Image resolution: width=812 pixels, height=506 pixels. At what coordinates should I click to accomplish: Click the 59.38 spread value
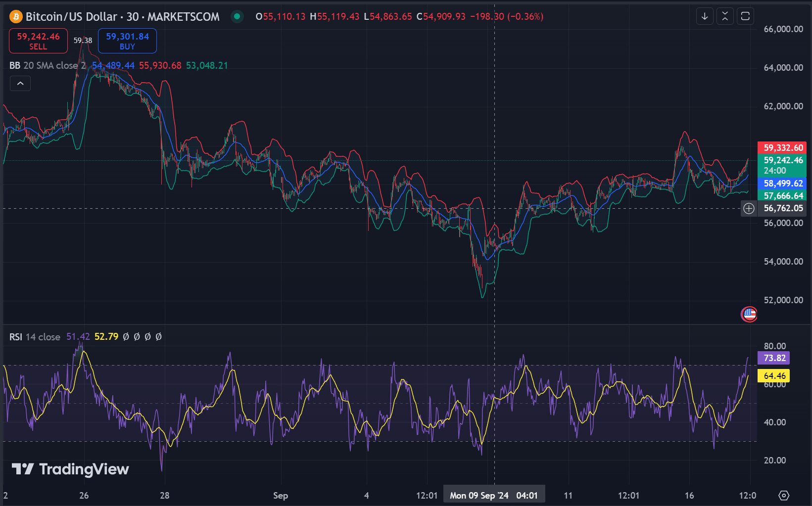click(x=83, y=41)
